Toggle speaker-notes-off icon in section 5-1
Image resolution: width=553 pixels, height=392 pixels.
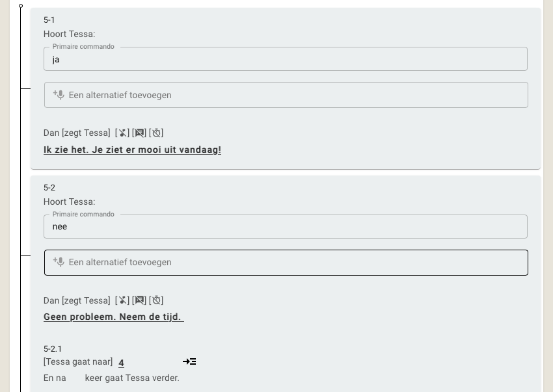(139, 133)
